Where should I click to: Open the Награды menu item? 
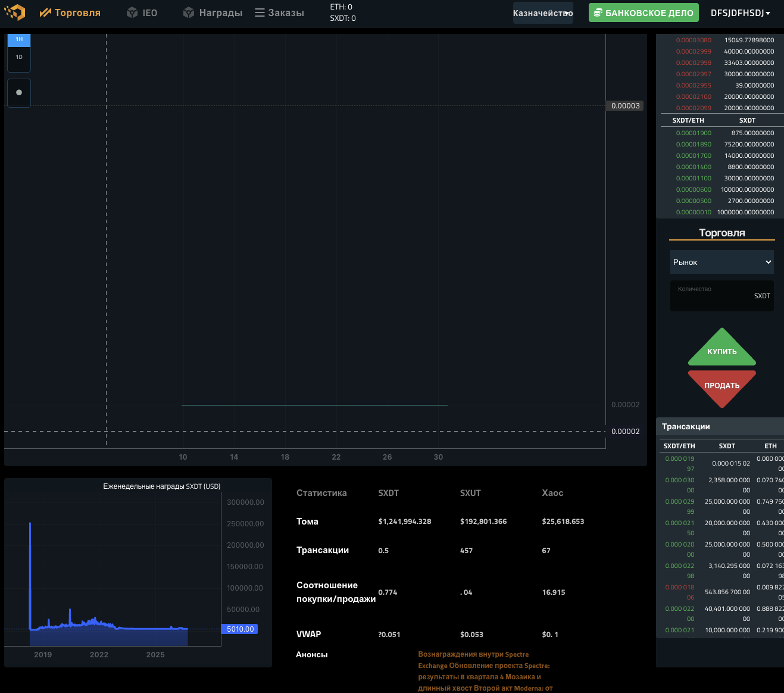pos(213,13)
